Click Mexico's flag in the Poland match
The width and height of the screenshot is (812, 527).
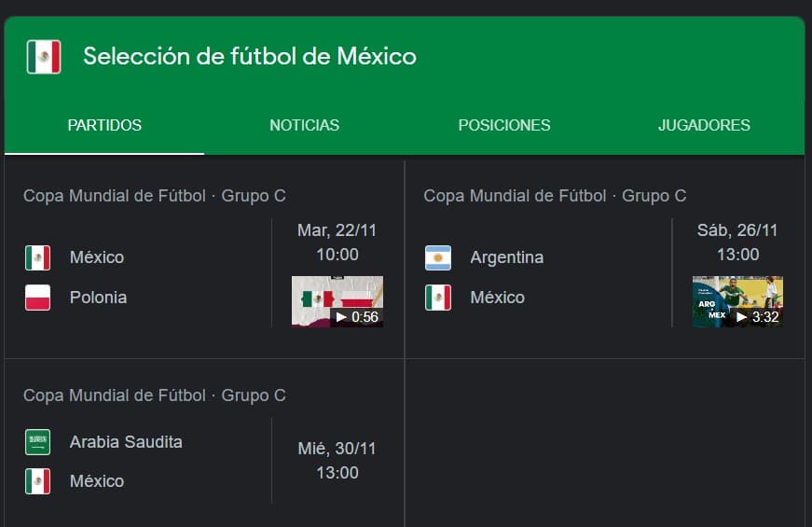(37, 257)
